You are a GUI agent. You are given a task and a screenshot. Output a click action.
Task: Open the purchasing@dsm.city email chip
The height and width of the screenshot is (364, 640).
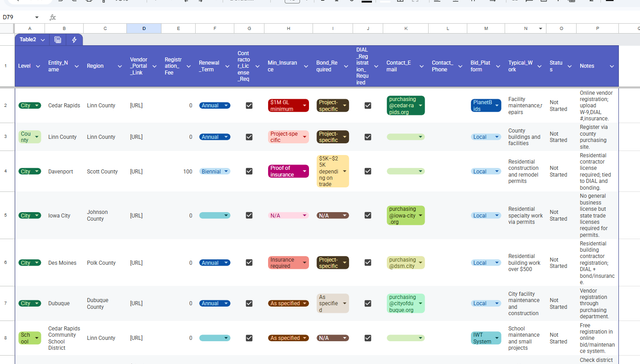tap(406, 263)
